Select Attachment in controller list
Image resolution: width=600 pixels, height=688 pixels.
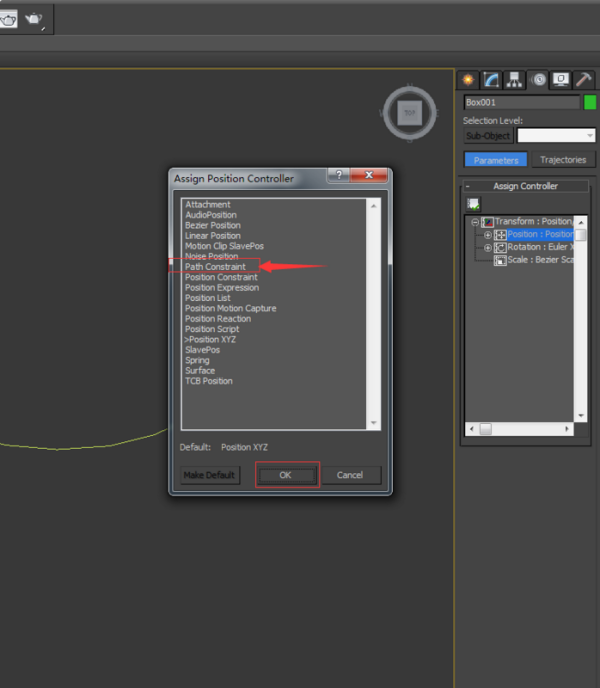pyautogui.click(x=208, y=204)
